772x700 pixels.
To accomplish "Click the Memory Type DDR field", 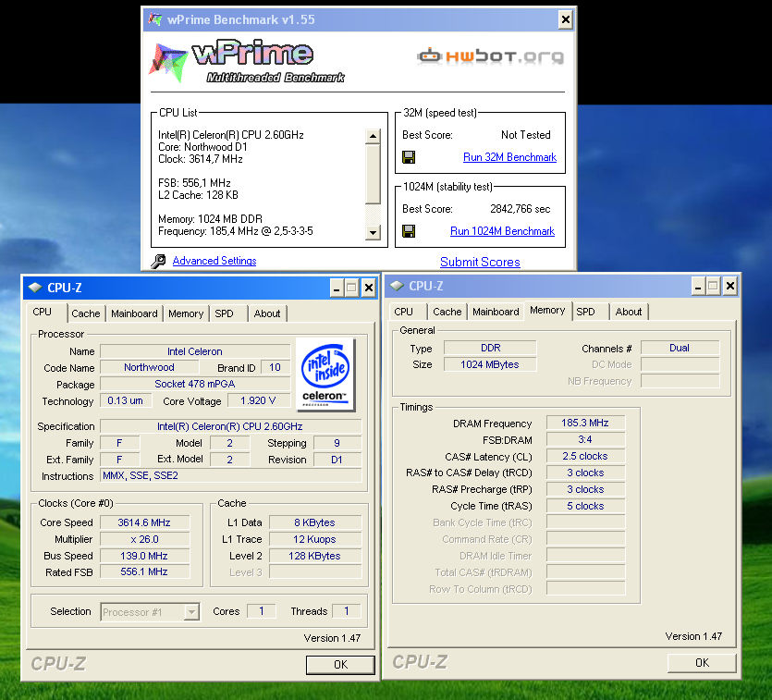I will tap(490, 348).
